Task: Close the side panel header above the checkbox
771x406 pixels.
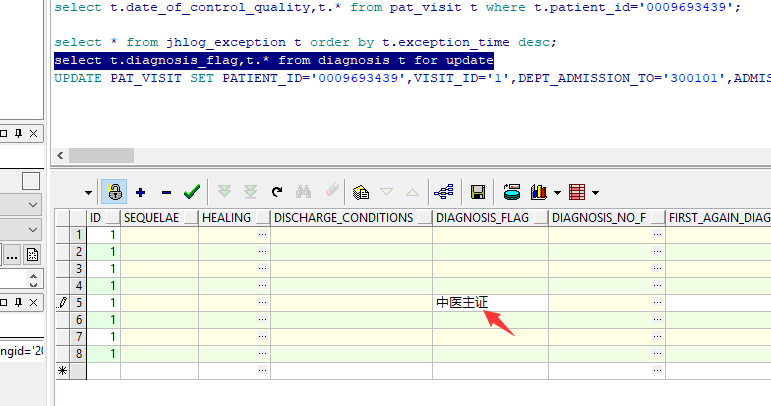Action: (x=33, y=133)
